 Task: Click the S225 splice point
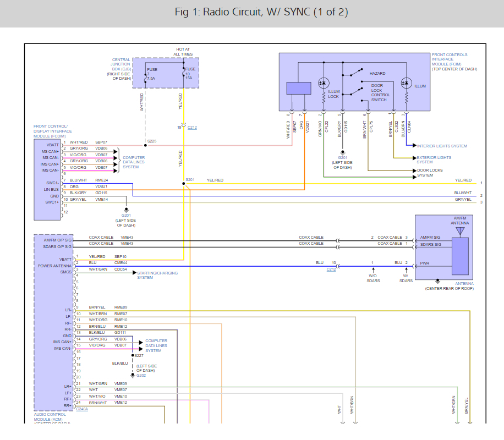click(145, 146)
